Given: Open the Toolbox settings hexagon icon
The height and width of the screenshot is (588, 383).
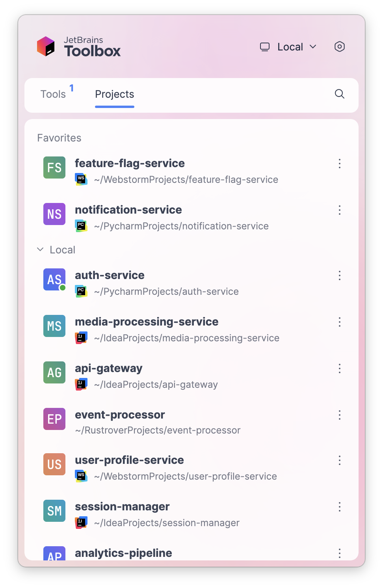Looking at the screenshot, I should pyautogui.click(x=339, y=47).
